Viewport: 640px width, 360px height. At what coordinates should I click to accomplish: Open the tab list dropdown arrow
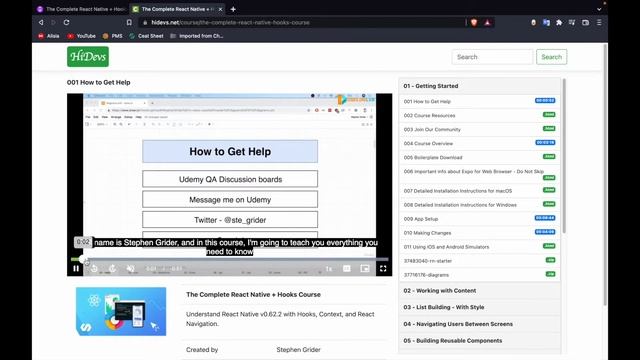(599, 9)
